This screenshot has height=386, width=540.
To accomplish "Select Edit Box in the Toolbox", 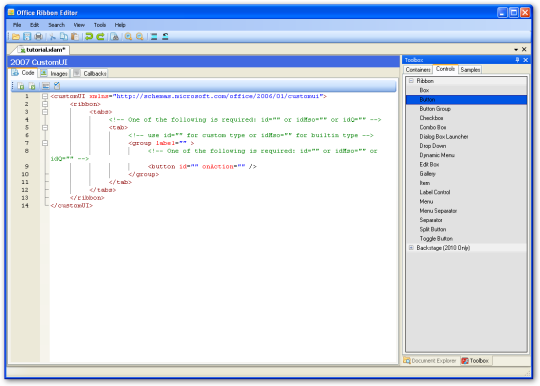I will click(466, 165).
